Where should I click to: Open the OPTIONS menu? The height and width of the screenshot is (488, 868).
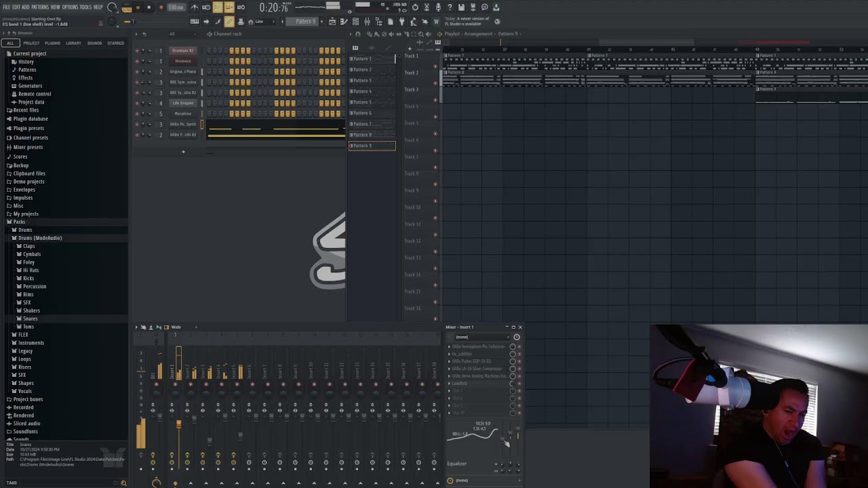71,7
